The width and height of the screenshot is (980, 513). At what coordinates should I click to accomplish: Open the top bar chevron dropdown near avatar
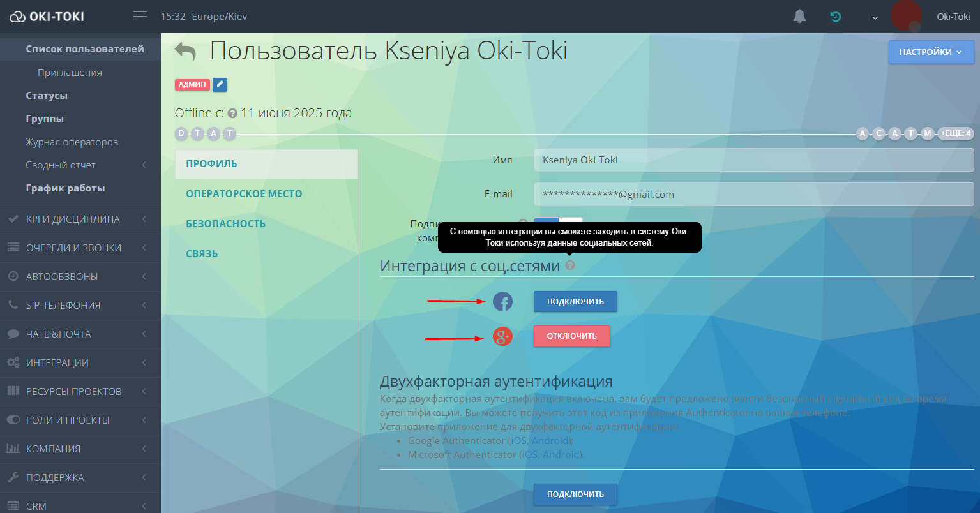pyautogui.click(x=875, y=18)
